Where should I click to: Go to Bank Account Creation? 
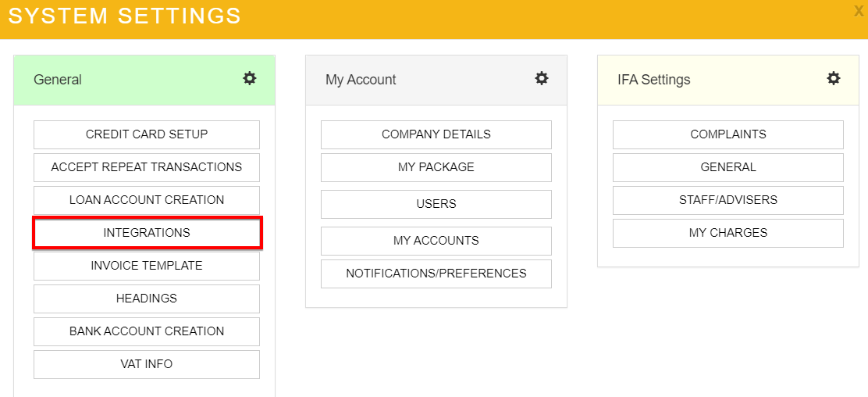(x=147, y=331)
